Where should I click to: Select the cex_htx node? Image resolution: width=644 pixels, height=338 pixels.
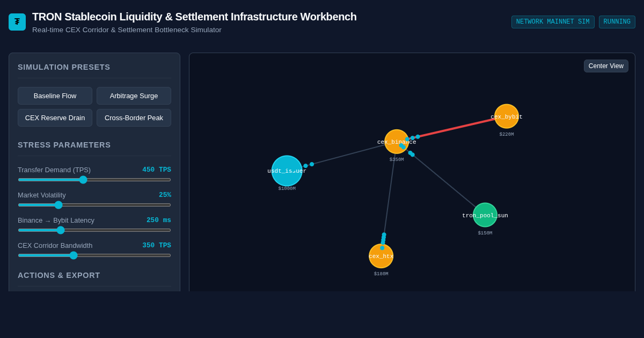(x=381, y=256)
